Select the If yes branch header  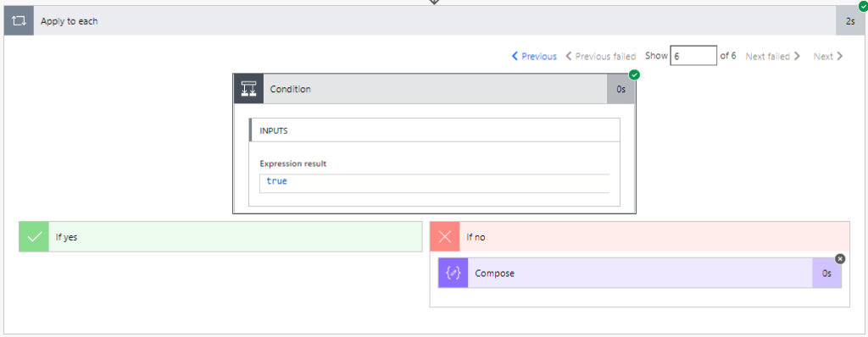coord(220,237)
